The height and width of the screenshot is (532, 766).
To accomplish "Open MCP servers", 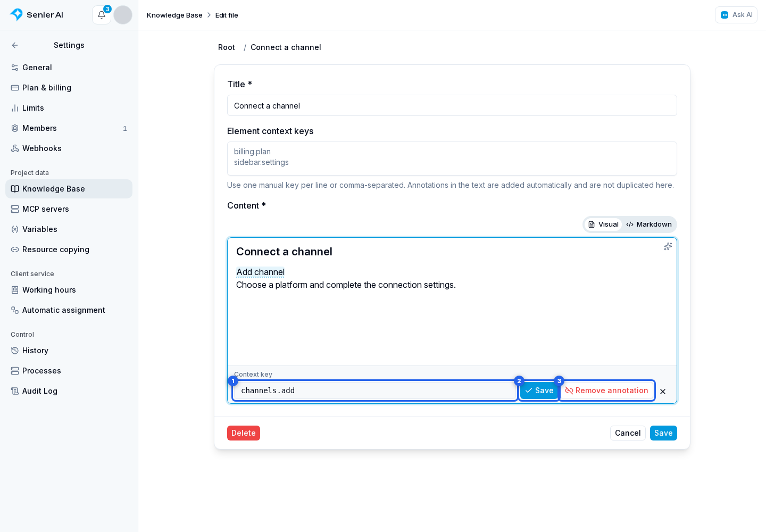I will pyautogui.click(x=69, y=209).
